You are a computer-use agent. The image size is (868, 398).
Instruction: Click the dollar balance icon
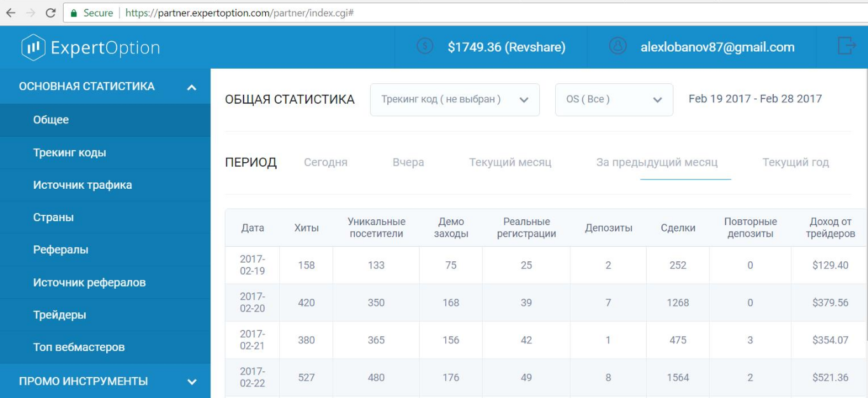click(x=425, y=46)
